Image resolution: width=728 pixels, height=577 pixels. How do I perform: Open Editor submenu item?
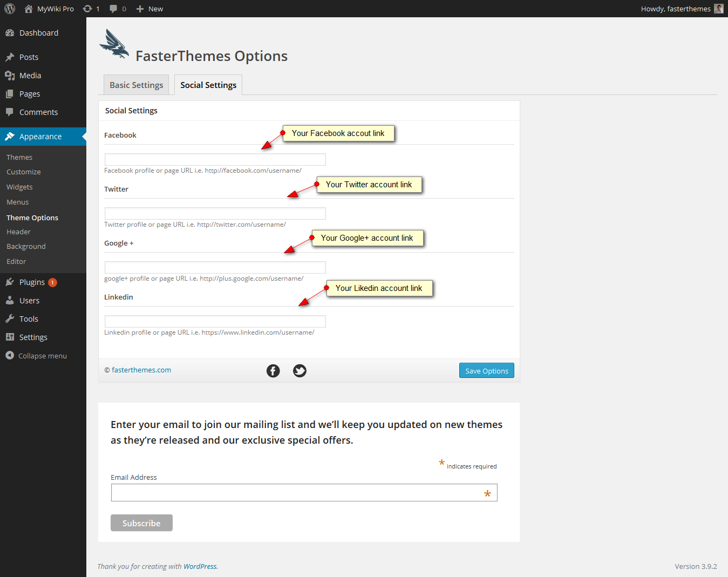pyautogui.click(x=16, y=261)
